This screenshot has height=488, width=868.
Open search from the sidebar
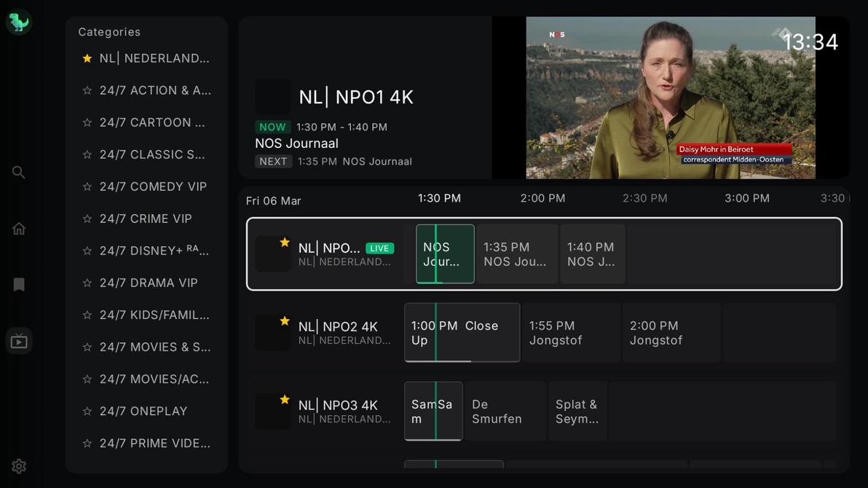(x=19, y=173)
